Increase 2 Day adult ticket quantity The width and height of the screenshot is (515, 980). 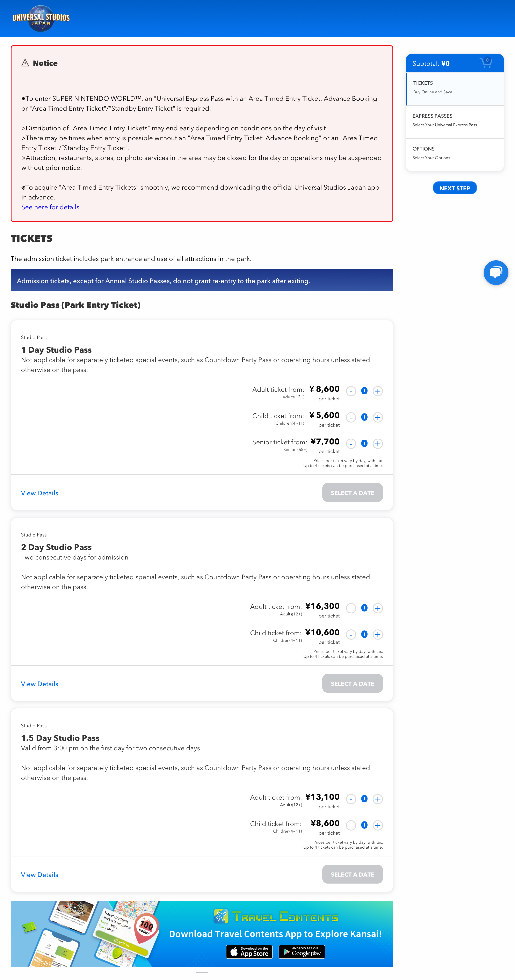(x=378, y=608)
